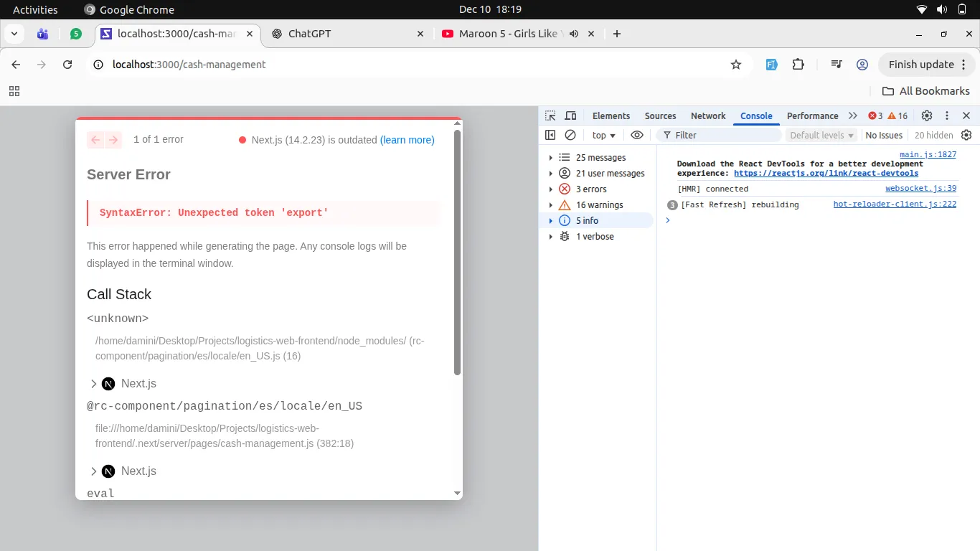Open the media controls icon in Chrome's toolbar
The width and height of the screenshot is (980, 551).
(x=837, y=65)
